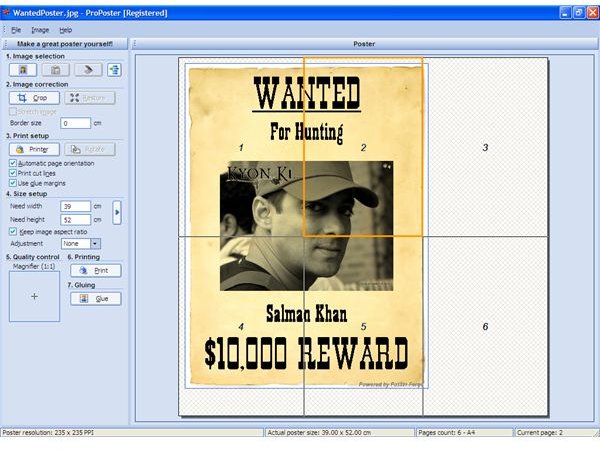Focus the Border size input field

point(75,123)
